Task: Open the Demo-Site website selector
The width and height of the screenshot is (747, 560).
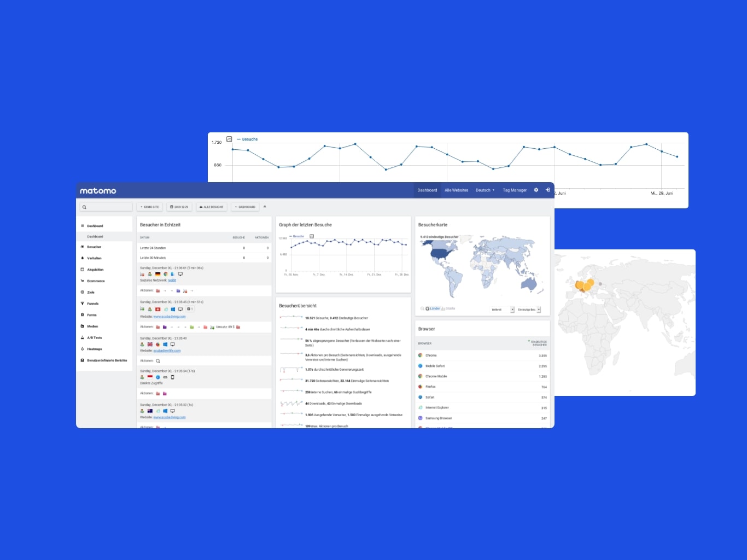Action: click(x=150, y=207)
